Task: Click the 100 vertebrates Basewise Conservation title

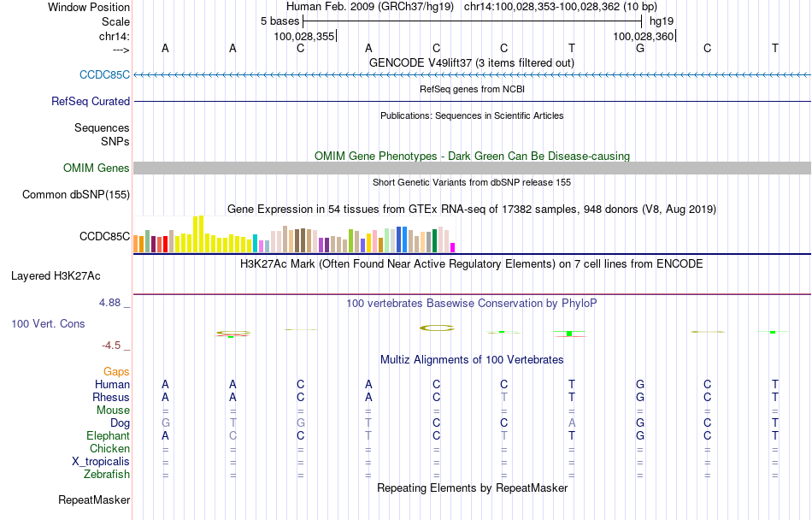Action: [472, 303]
